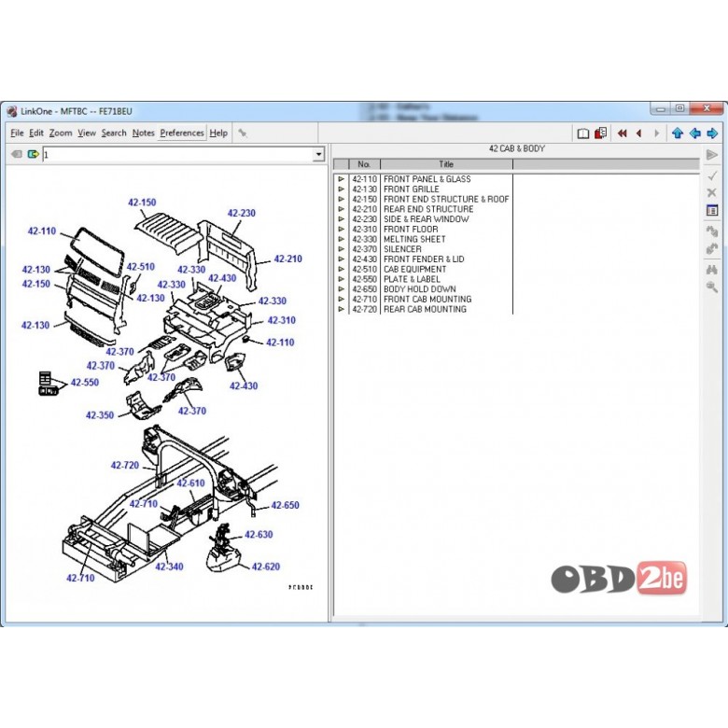This screenshot has width=728, height=728.
Task: Click callout 42-230 in the diagram
Action: (x=241, y=213)
